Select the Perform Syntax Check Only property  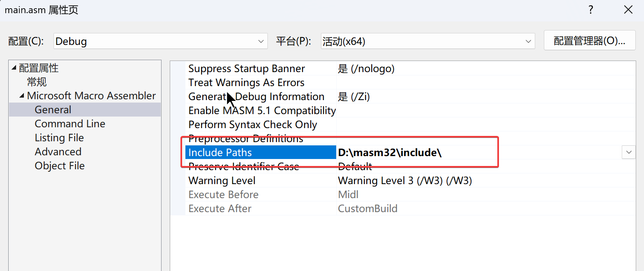pyautogui.click(x=253, y=125)
